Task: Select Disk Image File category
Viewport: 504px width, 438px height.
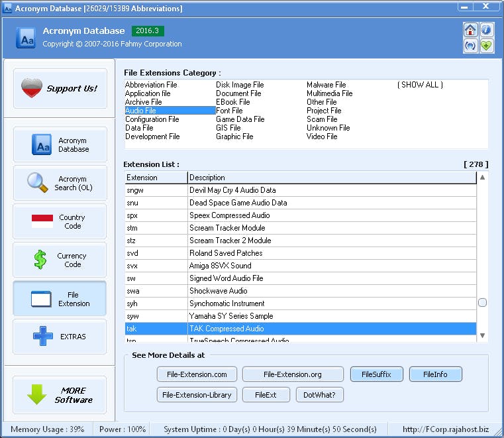Action: [240, 85]
